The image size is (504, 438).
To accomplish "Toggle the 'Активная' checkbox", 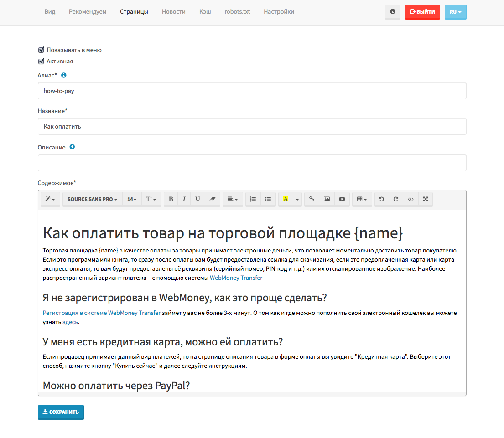I will [41, 62].
